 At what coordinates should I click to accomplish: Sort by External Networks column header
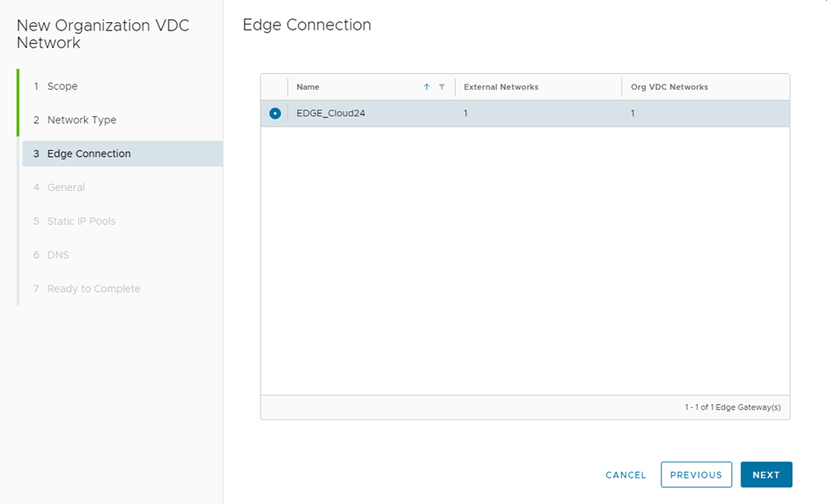click(x=501, y=87)
